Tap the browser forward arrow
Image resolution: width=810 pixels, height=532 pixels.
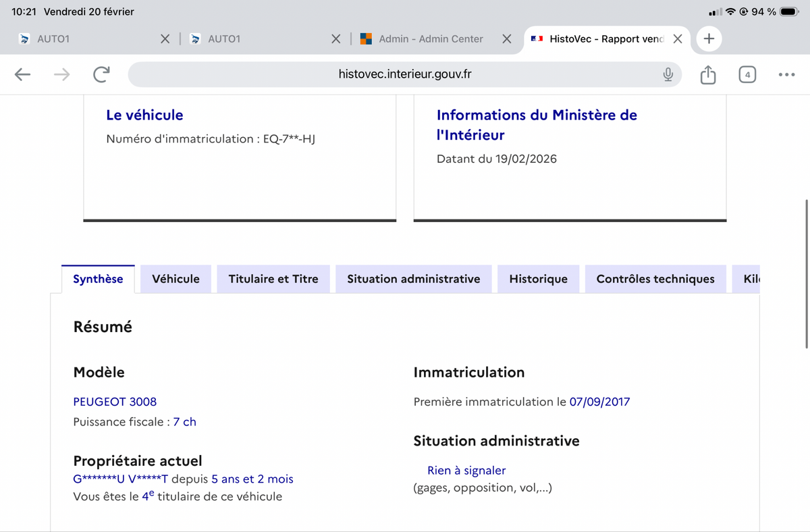coord(61,74)
